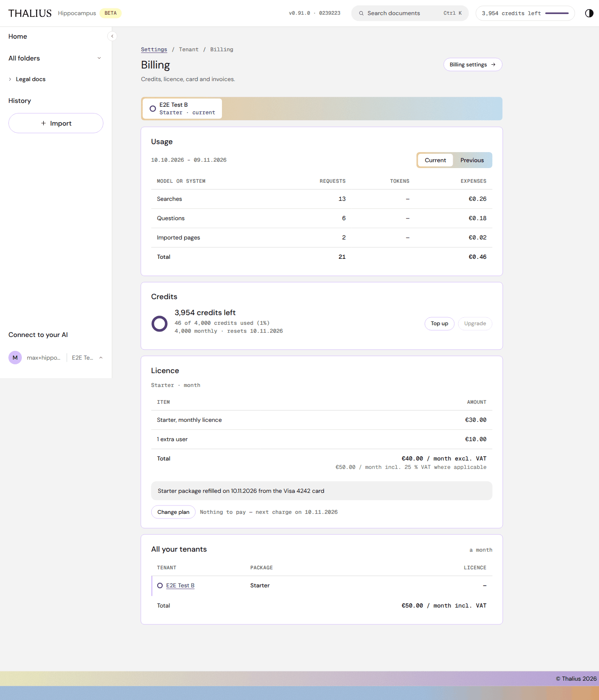Click the €0.46 total expenses value
The width and height of the screenshot is (599, 700).
pos(478,257)
